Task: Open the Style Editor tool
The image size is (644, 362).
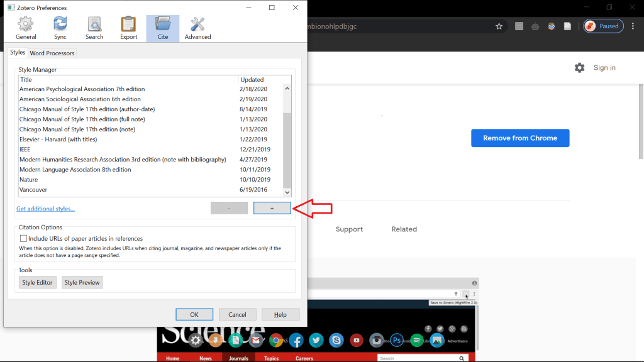Action: pyautogui.click(x=38, y=283)
